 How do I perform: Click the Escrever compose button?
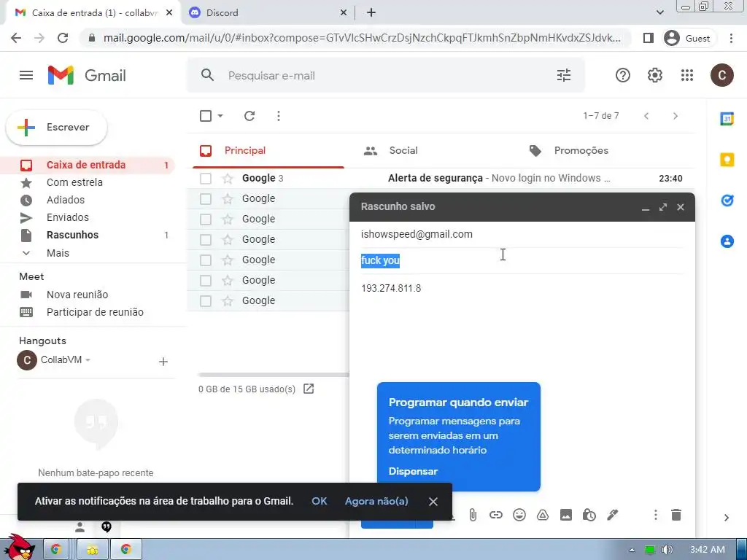click(x=57, y=127)
